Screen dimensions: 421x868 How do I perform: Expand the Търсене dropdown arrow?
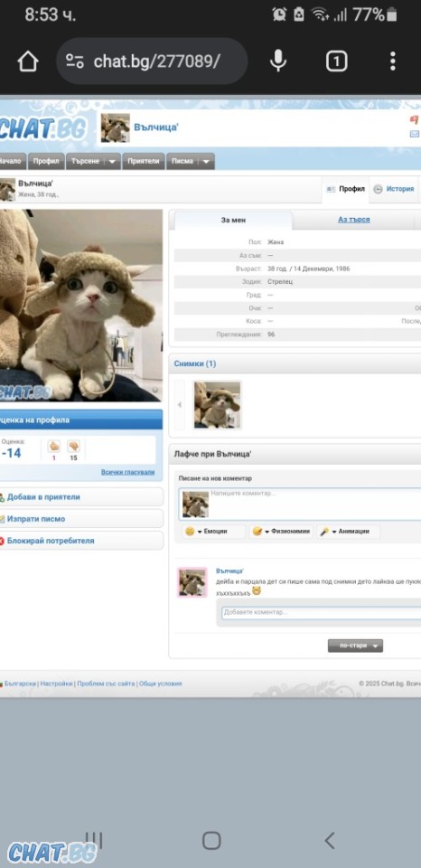click(111, 162)
